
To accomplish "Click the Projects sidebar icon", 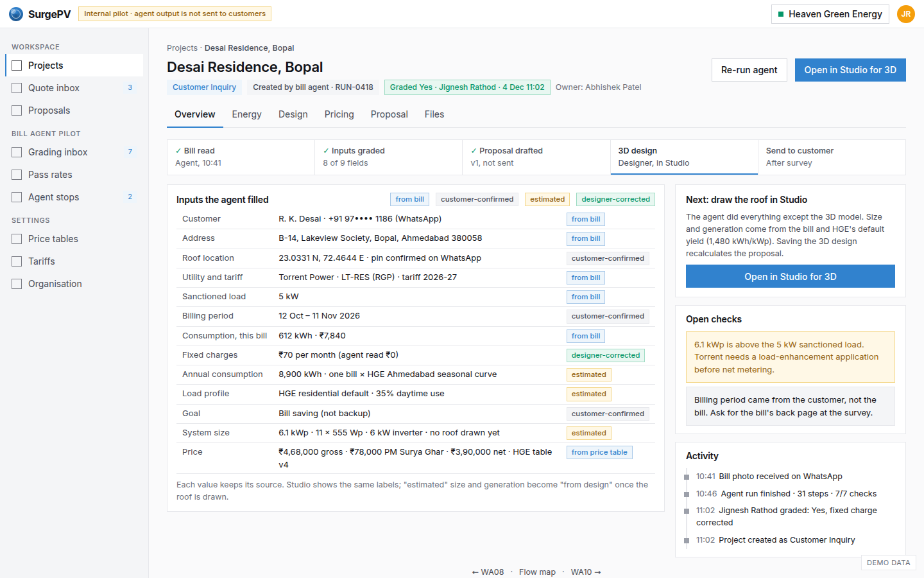I will [x=17, y=66].
